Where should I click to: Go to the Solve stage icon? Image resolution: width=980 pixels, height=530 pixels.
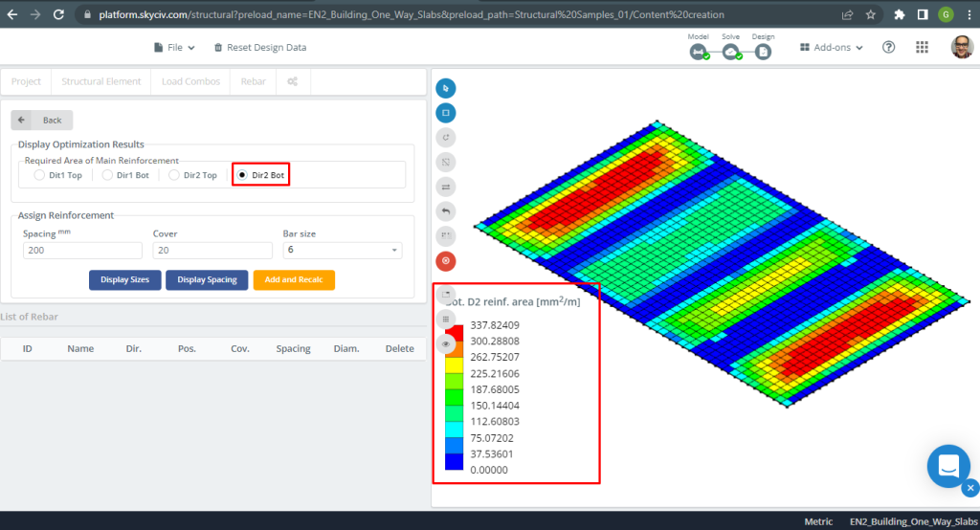731,52
